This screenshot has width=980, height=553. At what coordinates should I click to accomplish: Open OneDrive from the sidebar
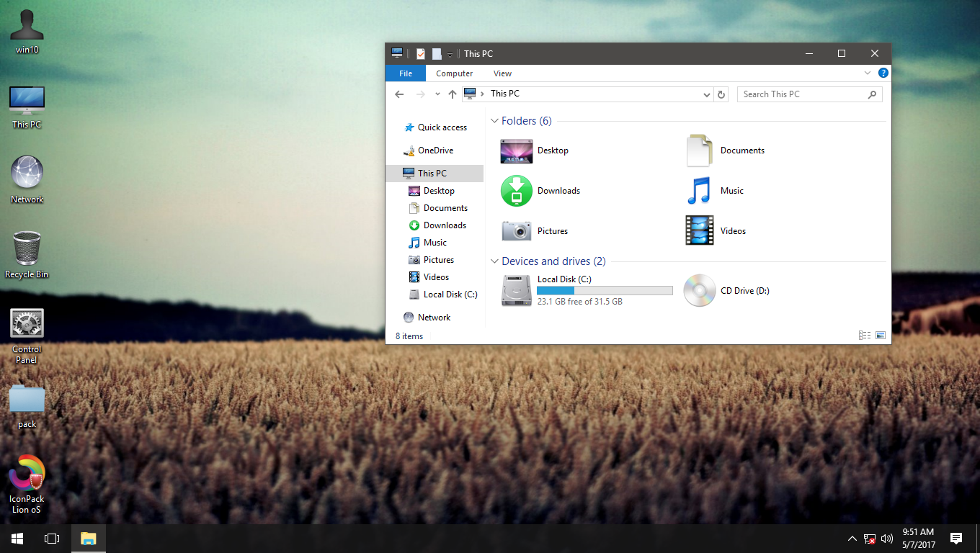(435, 150)
